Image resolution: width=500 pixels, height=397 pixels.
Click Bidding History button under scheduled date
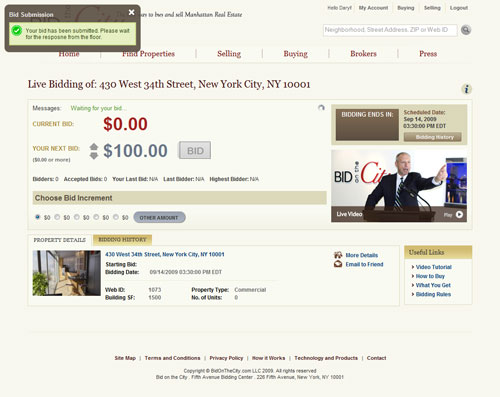click(433, 137)
